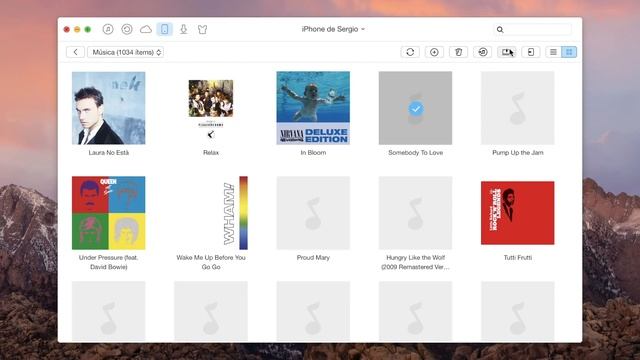Send to iTunes with circular arrow icon

(x=482, y=52)
